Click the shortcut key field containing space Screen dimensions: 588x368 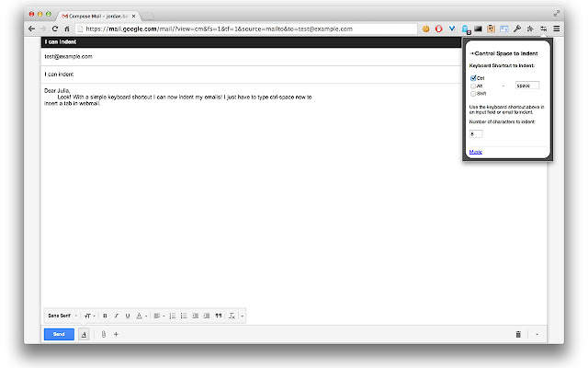pos(527,86)
